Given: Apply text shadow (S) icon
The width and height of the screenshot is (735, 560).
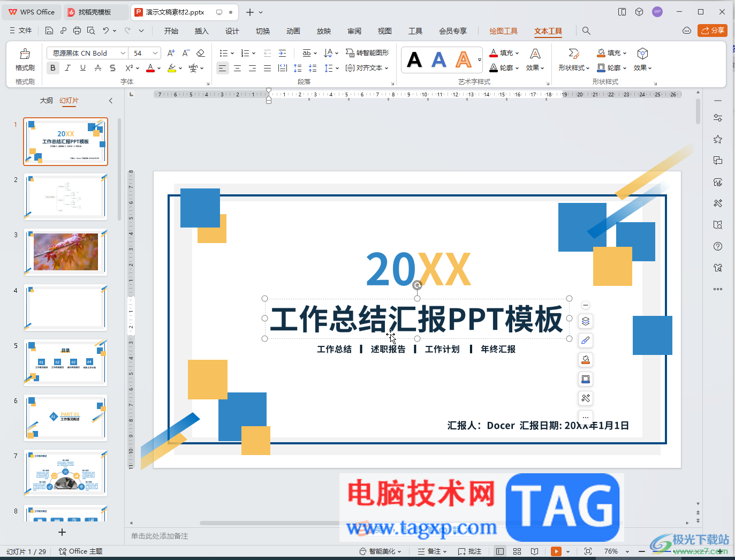Looking at the screenshot, I should [112, 68].
